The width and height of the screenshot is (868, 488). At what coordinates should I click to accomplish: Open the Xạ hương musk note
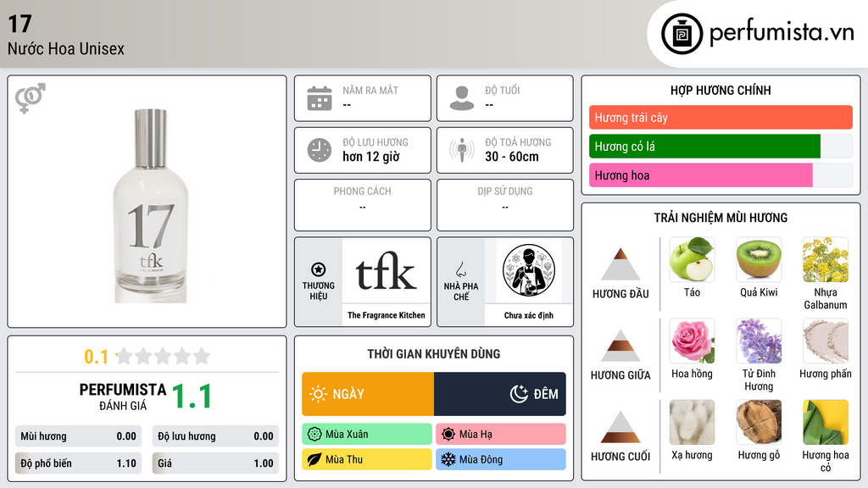pyautogui.click(x=692, y=422)
